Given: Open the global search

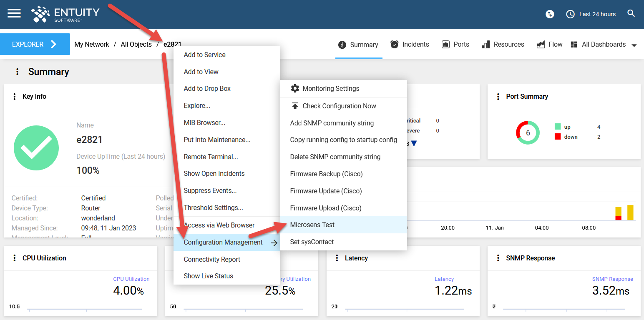Looking at the screenshot, I should click(631, 13).
